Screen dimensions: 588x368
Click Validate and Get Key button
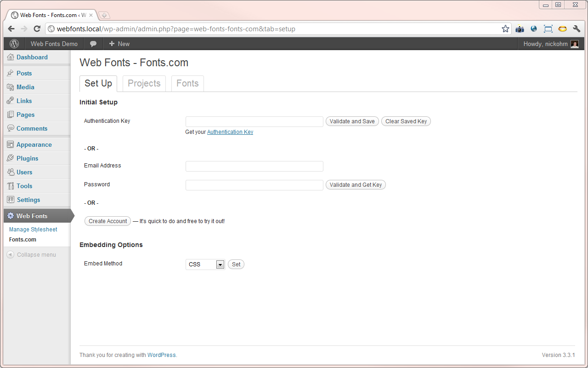point(356,185)
